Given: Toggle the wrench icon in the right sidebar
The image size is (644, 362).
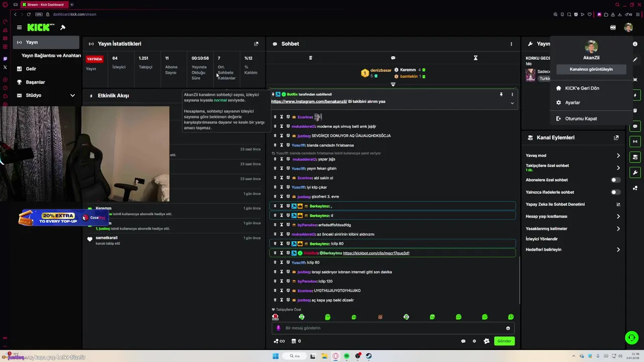Looking at the screenshot, I should [635, 172].
